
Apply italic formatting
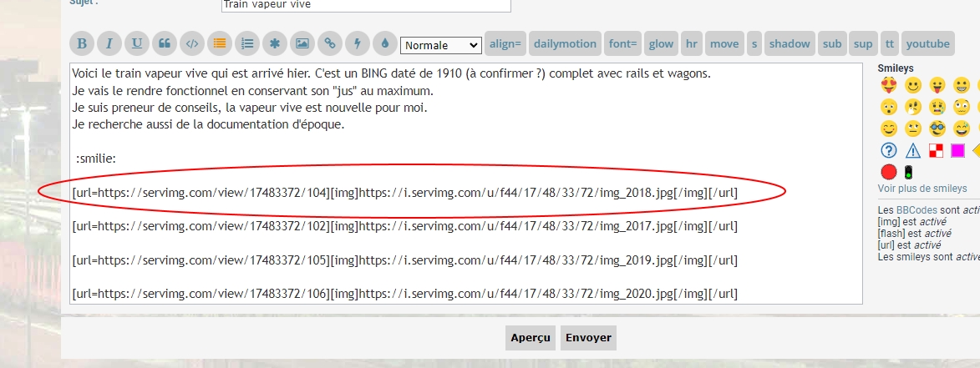coord(109,44)
